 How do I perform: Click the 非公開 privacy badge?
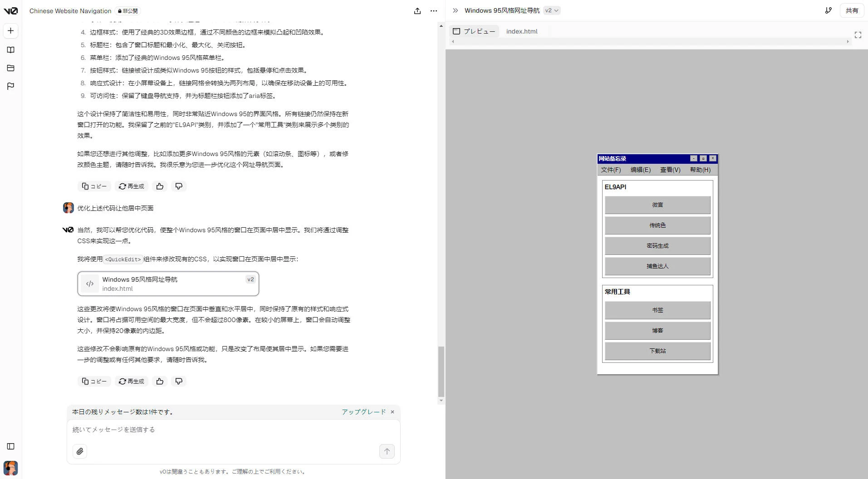tap(128, 11)
